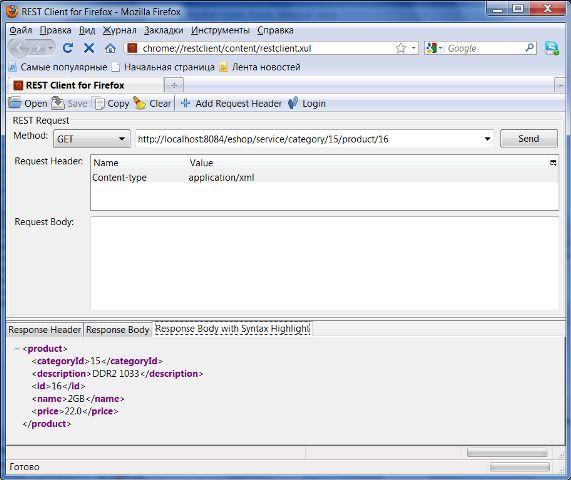Open the Инструменты menu
571x480 pixels.
(220, 30)
